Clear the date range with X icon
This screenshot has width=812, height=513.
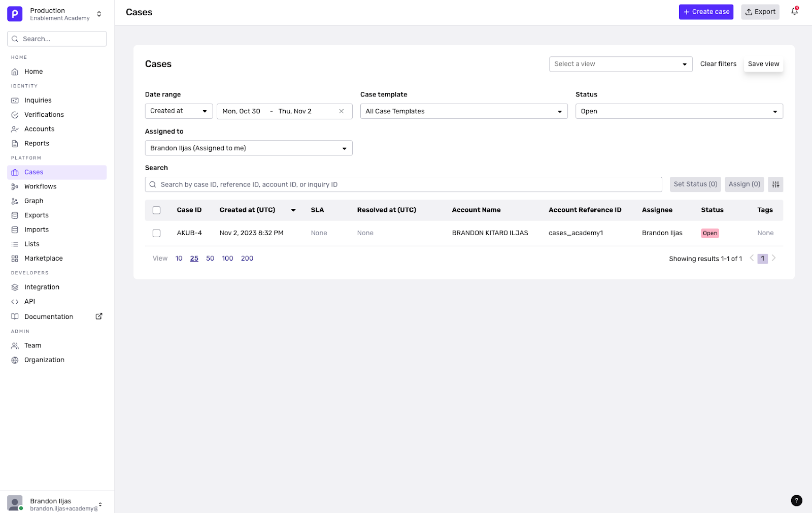(x=342, y=111)
